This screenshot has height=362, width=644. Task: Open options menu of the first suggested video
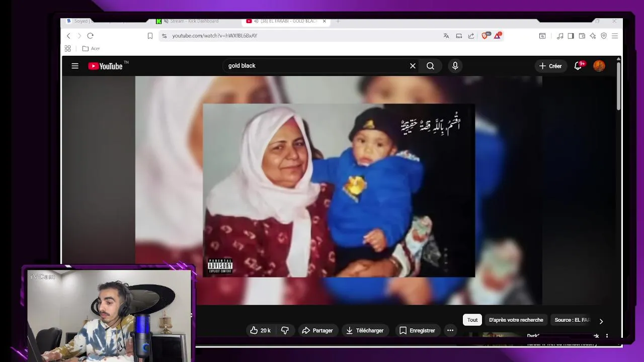[607, 336]
